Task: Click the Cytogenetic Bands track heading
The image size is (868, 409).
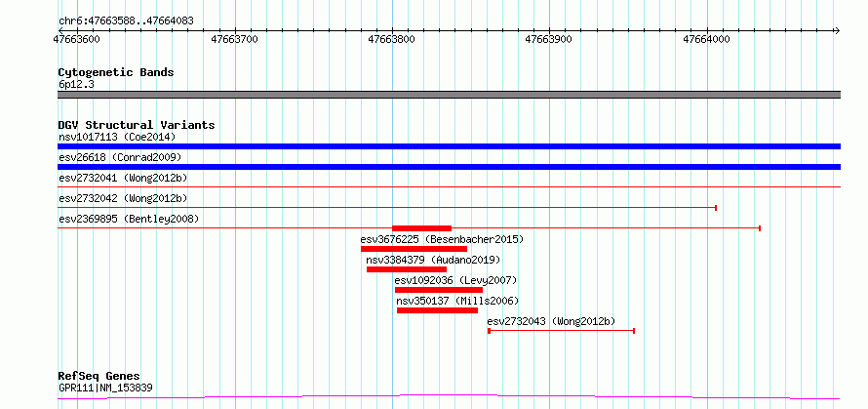Action: click(116, 72)
